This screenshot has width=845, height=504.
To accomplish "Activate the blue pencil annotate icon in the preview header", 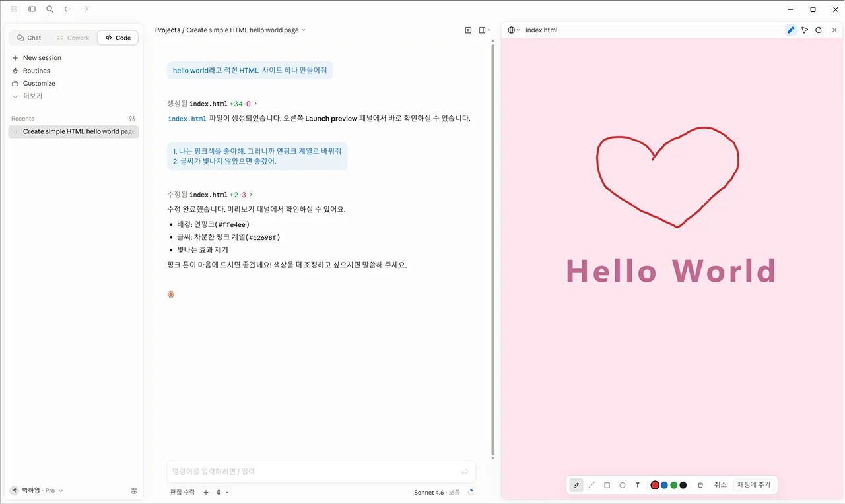I will (x=791, y=30).
